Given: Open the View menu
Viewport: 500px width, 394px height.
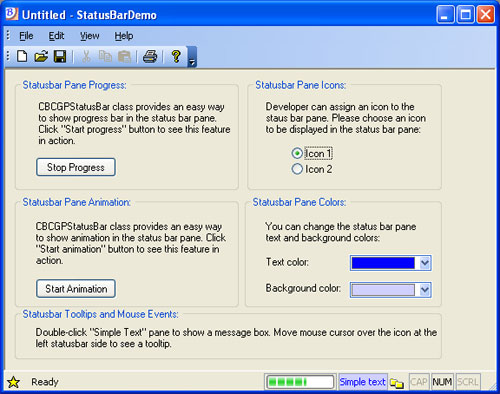Looking at the screenshot, I should click(89, 36).
